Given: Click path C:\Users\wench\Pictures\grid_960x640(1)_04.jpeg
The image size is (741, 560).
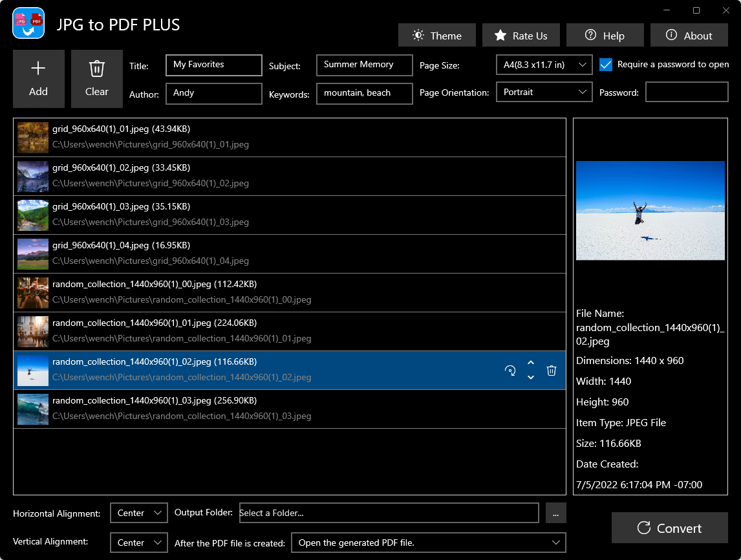Looking at the screenshot, I should pyautogui.click(x=151, y=261).
